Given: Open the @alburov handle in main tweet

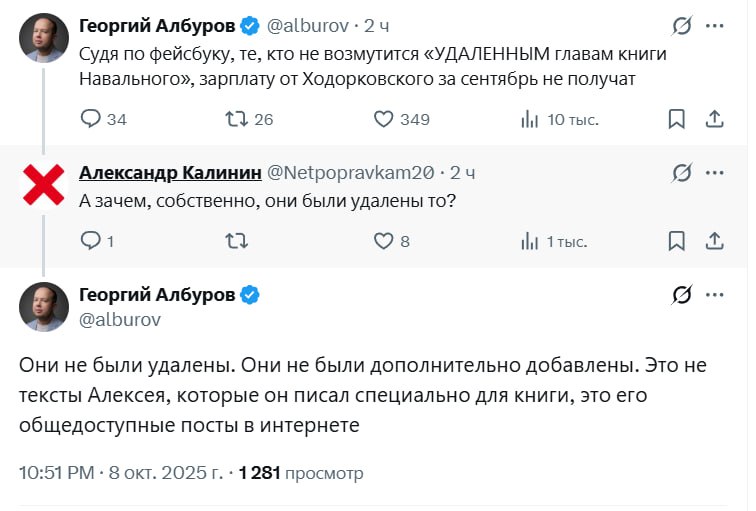Looking at the screenshot, I should [119, 320].
